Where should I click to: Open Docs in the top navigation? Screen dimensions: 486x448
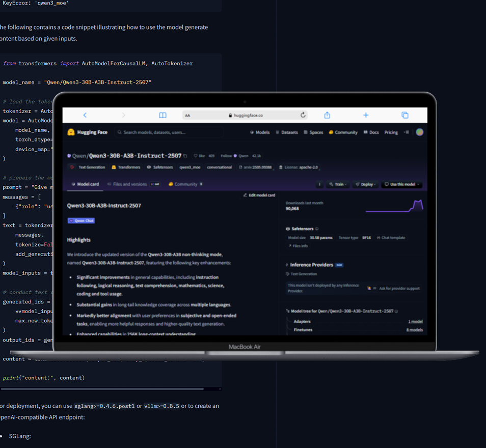point(371,132)
